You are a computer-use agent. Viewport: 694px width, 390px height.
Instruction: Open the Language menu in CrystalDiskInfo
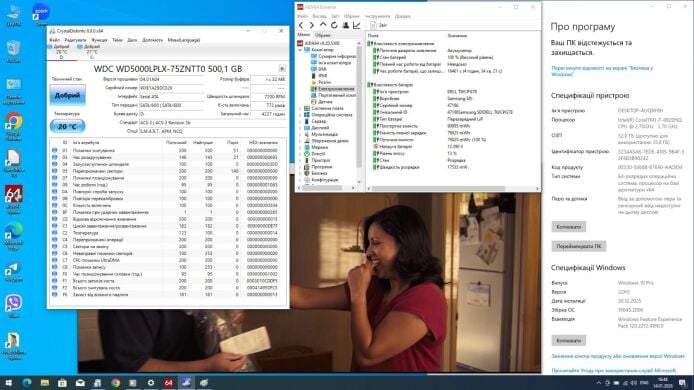click(184, 40)
